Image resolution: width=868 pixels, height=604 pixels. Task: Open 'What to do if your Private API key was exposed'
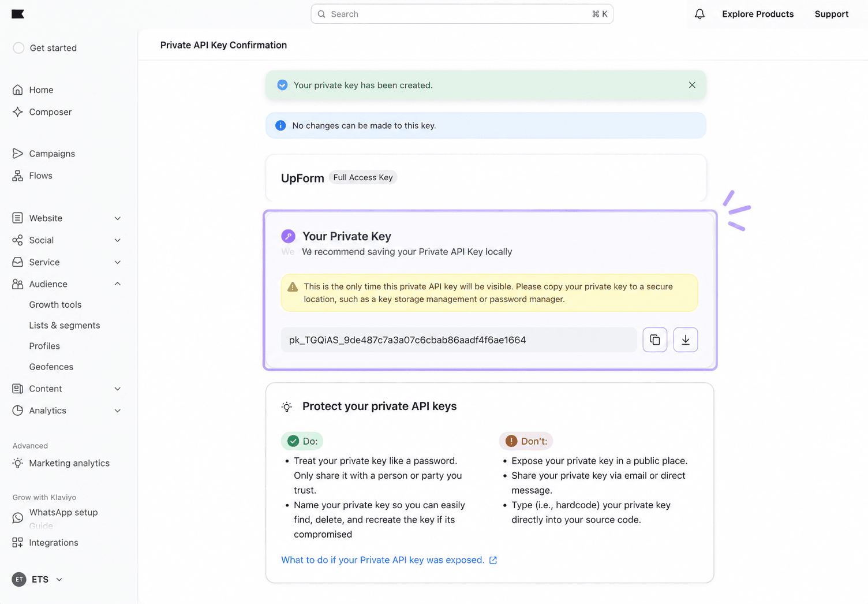click(389, 560)
